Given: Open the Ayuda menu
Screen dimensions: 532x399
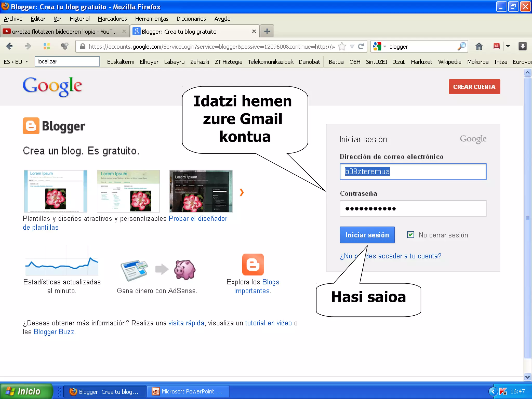Looking at the screenshot, I should click(x=222, y=19).
